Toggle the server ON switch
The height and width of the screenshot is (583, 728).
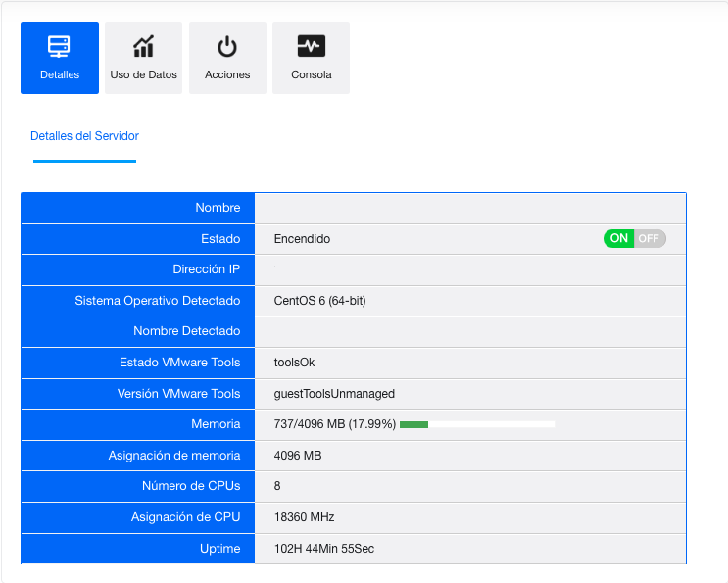point(619,238)
